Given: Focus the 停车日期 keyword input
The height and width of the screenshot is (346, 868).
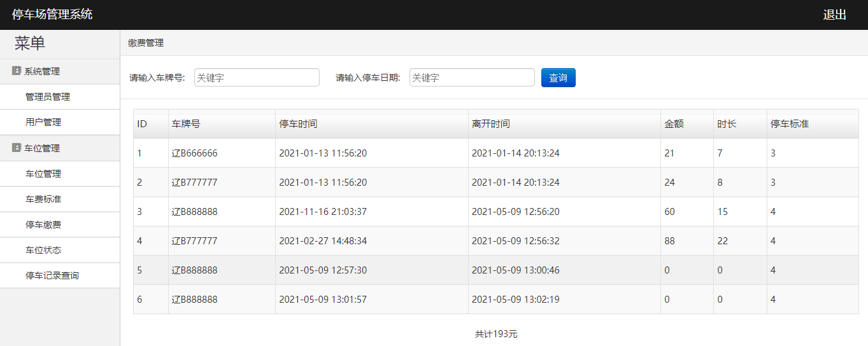Looking at the screenshot, I should coord(472,78).
